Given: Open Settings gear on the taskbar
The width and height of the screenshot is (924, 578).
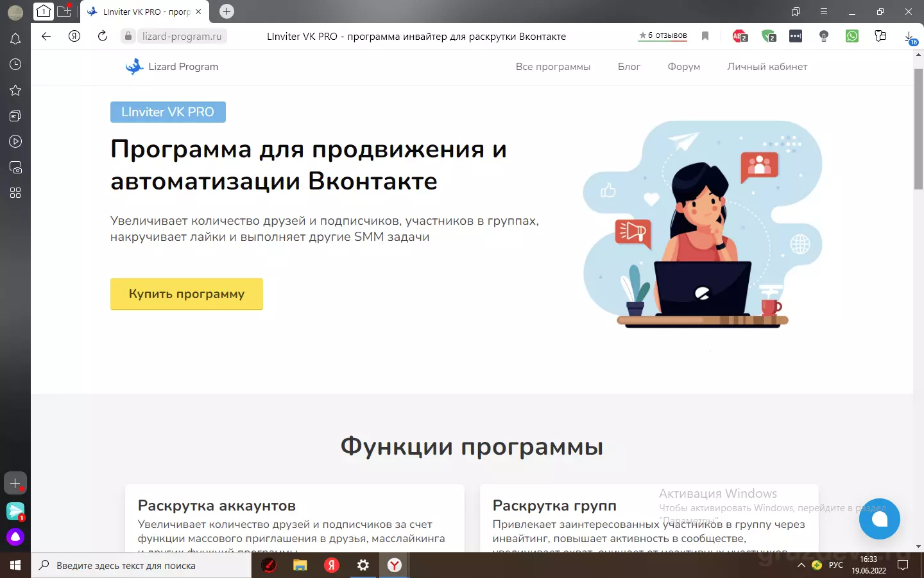Looking at the screenshot, I should (363, 565).
